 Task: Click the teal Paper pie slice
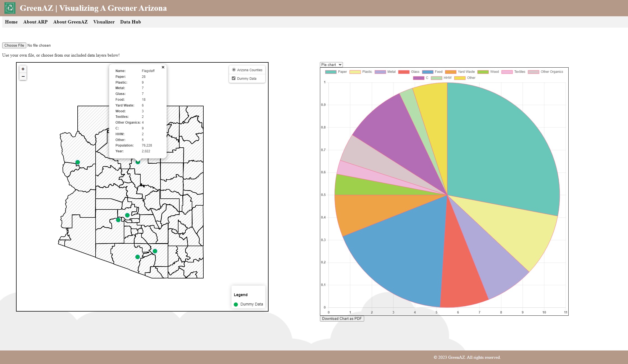[x=503, y=149]
